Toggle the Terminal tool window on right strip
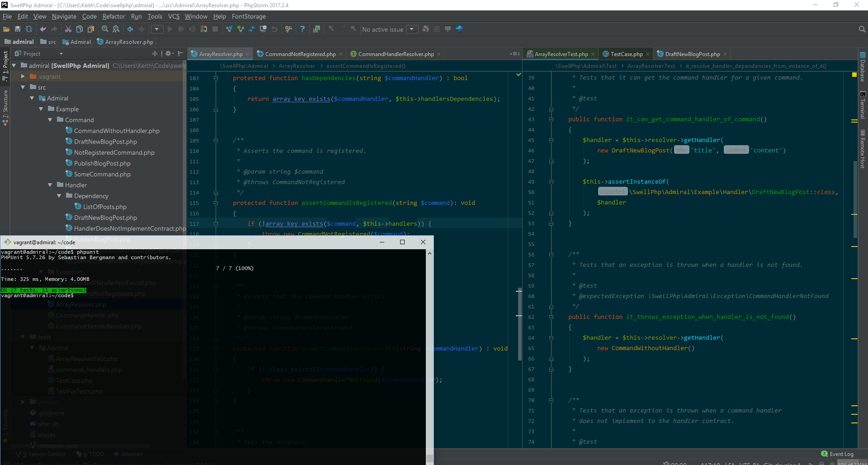868x465 pixels. (863, 105)
